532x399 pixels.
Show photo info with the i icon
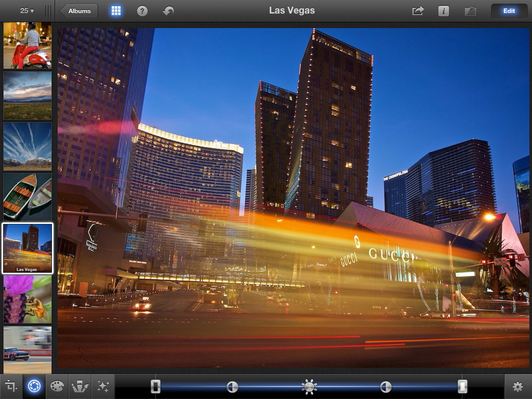tap(444, 11)
